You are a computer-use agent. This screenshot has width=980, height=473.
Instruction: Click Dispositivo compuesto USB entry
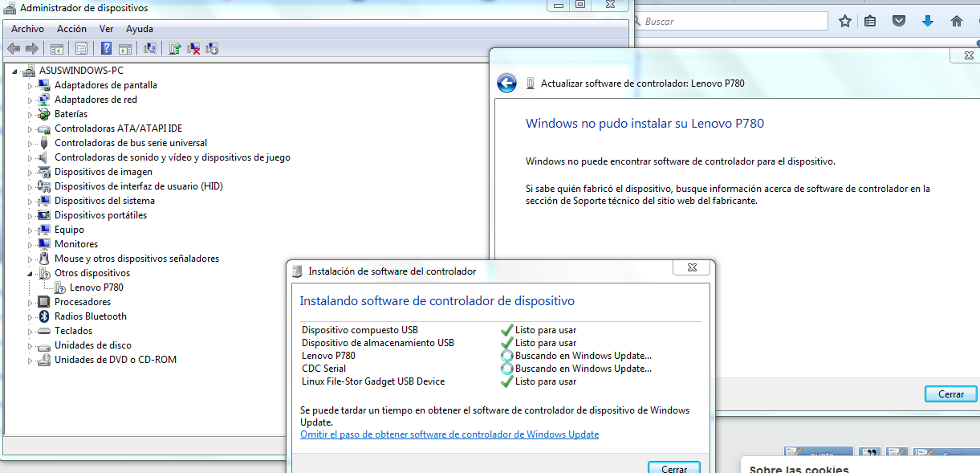360,330
